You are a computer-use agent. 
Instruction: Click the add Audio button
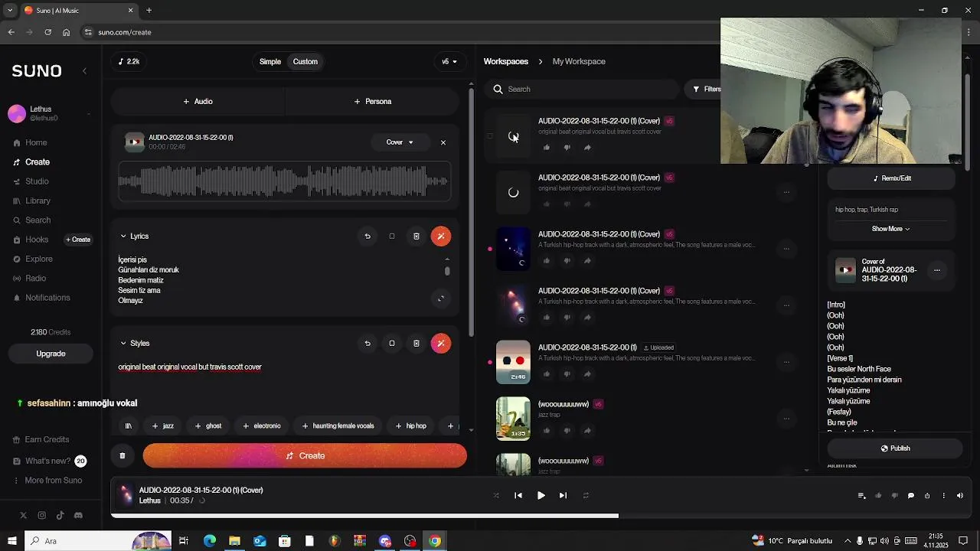coord(198,101)
